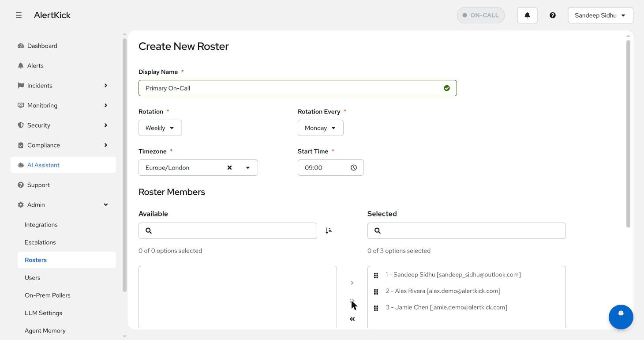Toggle the hamburger sidebar menu
The height and width of the screenshot is (340, 644).
click(19, 15)
